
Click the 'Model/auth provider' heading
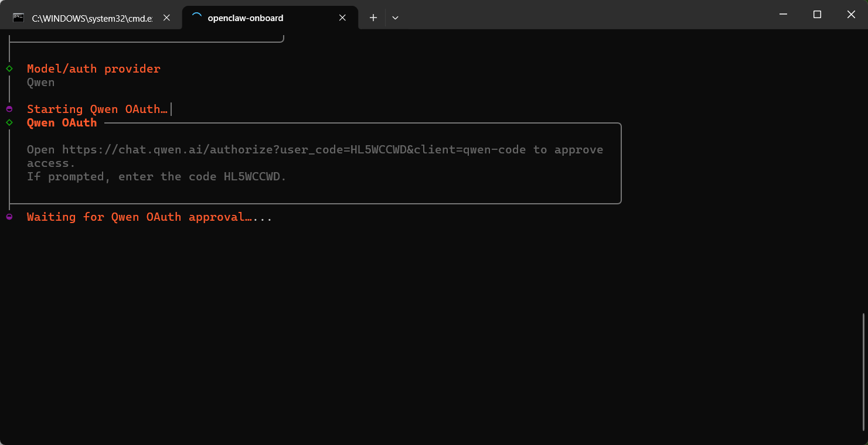pyautogui.click(x=93, y=69)
